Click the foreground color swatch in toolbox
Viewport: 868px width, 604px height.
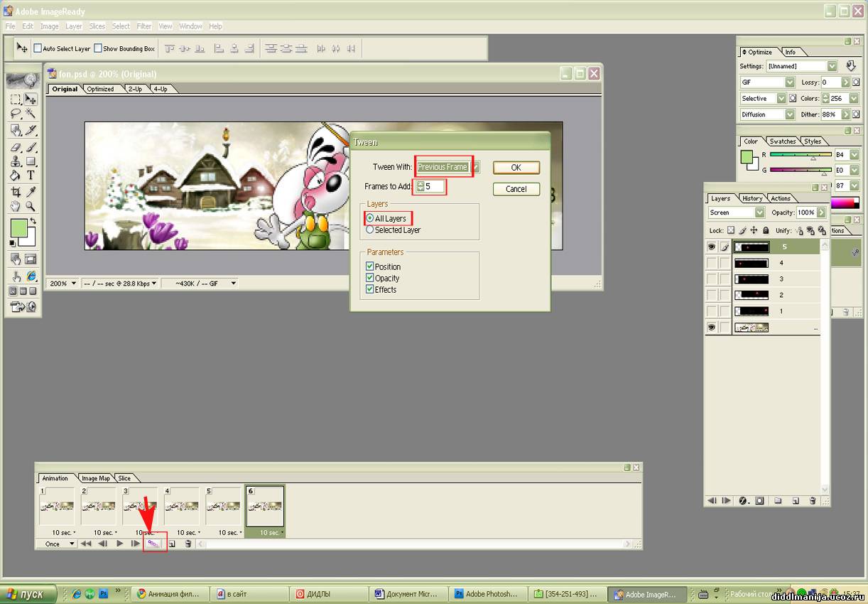19,228
